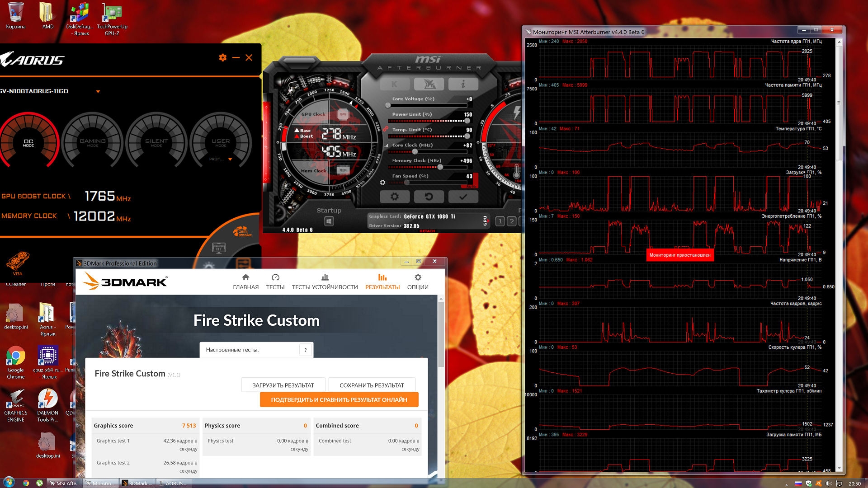This screenshot has height=488, width=868.
Task: Switch to ОПЦИИ tab in 3DMark
Action: 417,282
